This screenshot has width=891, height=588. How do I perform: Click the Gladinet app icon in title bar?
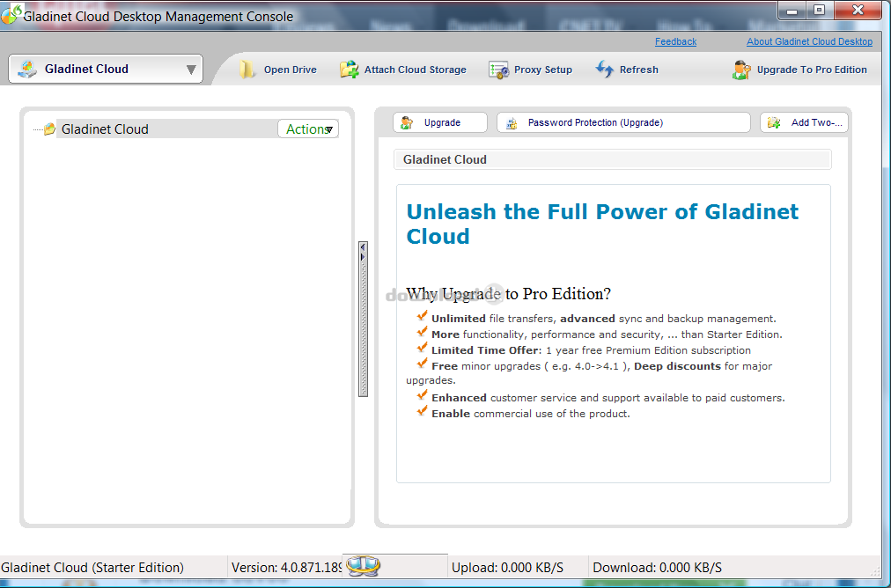pyautogui.click(x=11, y=14)
